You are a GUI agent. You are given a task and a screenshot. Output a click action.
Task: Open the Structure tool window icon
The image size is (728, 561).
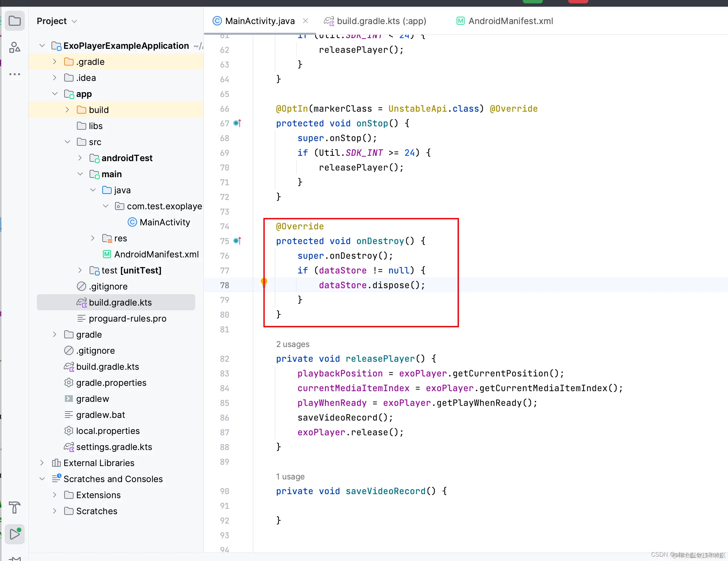[14, 47]
